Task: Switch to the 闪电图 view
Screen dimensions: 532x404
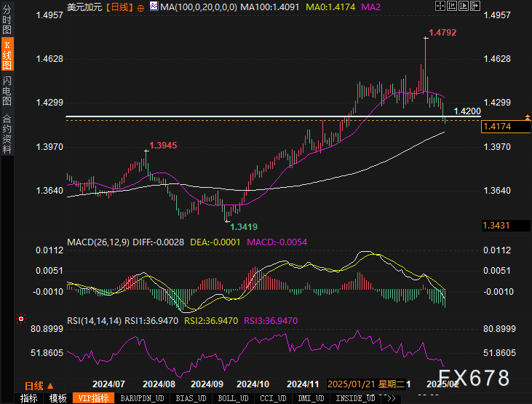Action: [x=7, y=91]
